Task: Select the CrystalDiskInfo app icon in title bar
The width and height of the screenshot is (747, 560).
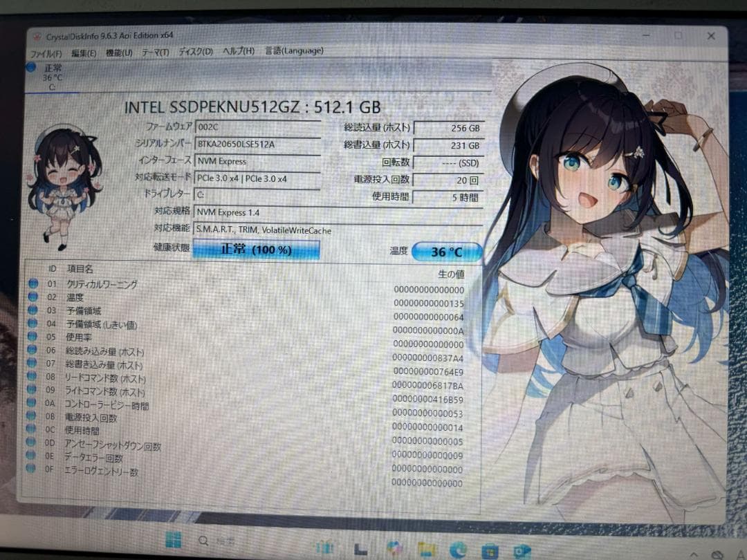Action: (38, 35)
